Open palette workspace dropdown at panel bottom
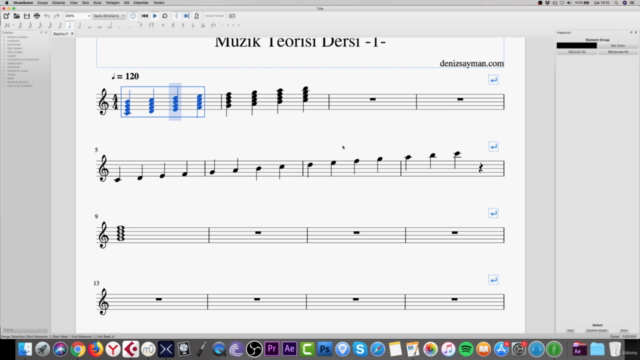This screenshot has height=360, width=640. (x=22, y=330)
